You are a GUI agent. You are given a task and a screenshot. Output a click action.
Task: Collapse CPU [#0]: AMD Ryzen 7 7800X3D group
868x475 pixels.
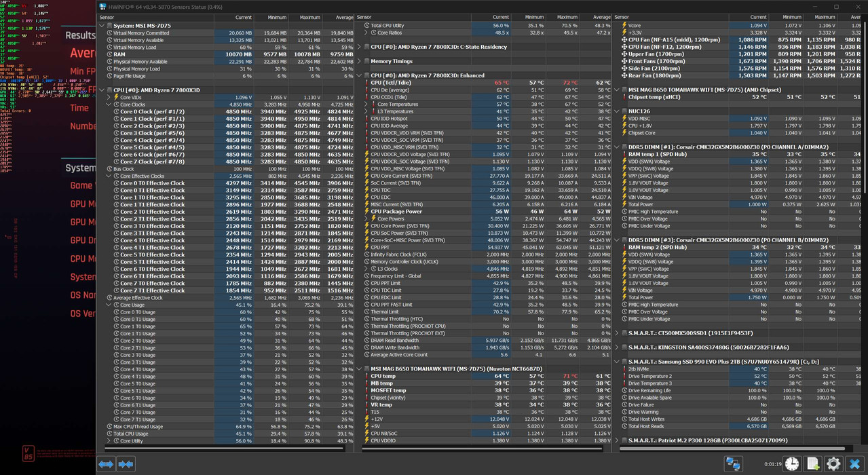point(102,90)
